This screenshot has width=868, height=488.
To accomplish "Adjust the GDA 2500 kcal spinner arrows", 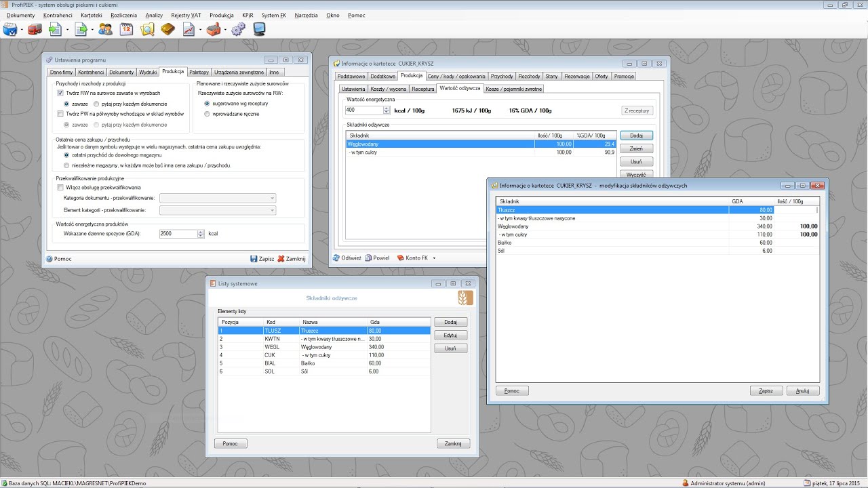I will click(x=201, y=233).
